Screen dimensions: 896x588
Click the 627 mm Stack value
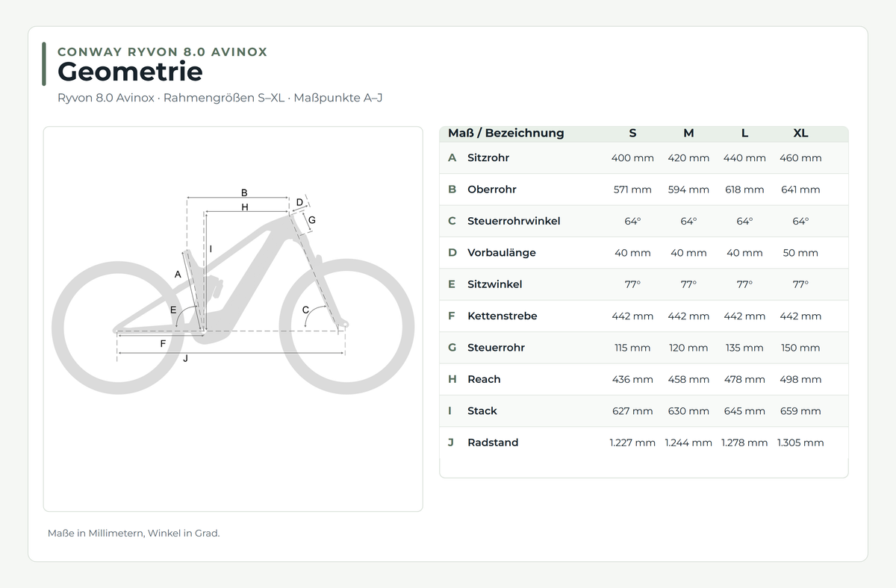tap(632, 411)
